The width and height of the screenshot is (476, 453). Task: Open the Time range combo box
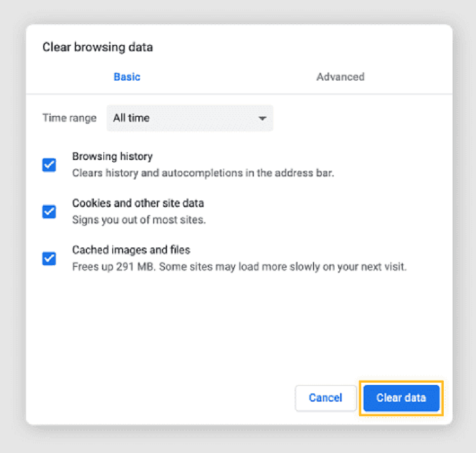click(189, 118)
